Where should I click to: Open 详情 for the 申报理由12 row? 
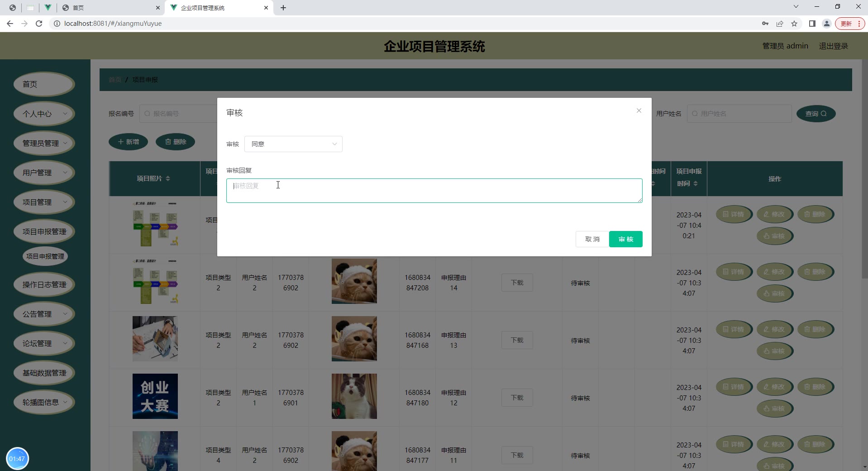tap(734, 387)
